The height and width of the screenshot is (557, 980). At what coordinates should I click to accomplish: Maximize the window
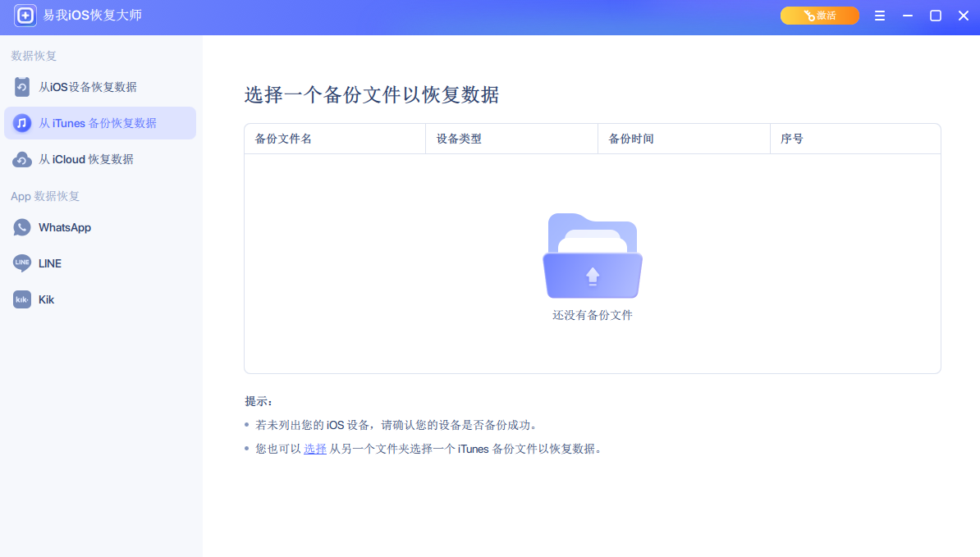tap(936, 16)
